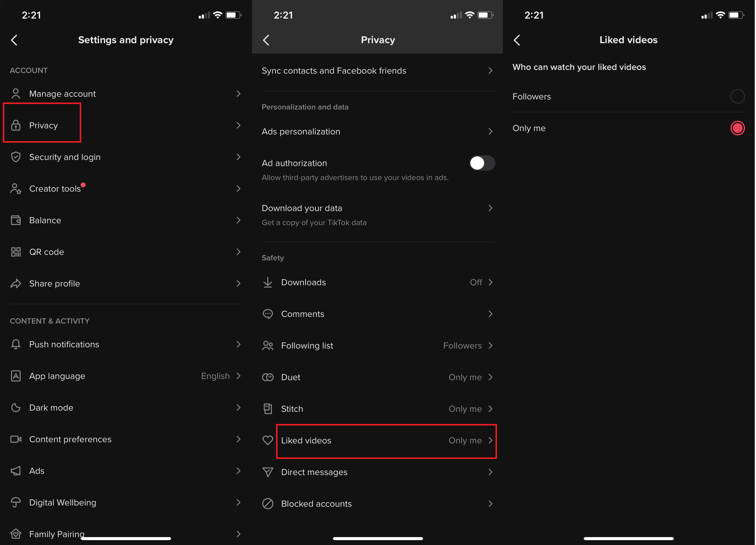Open the Stitch privacy setting

tap(378, 408)
